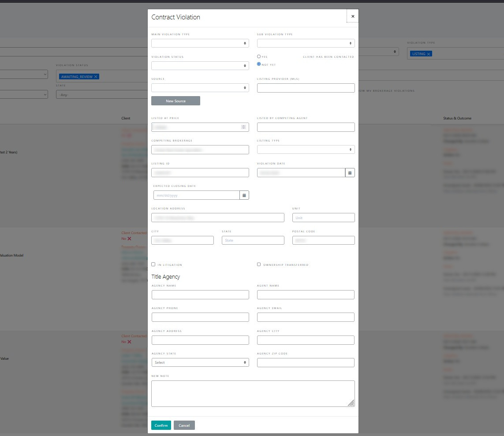The width and height of the screenshot is (504, 436).
Task: Click inside the New Note text area
Action: tap(253, 392)
